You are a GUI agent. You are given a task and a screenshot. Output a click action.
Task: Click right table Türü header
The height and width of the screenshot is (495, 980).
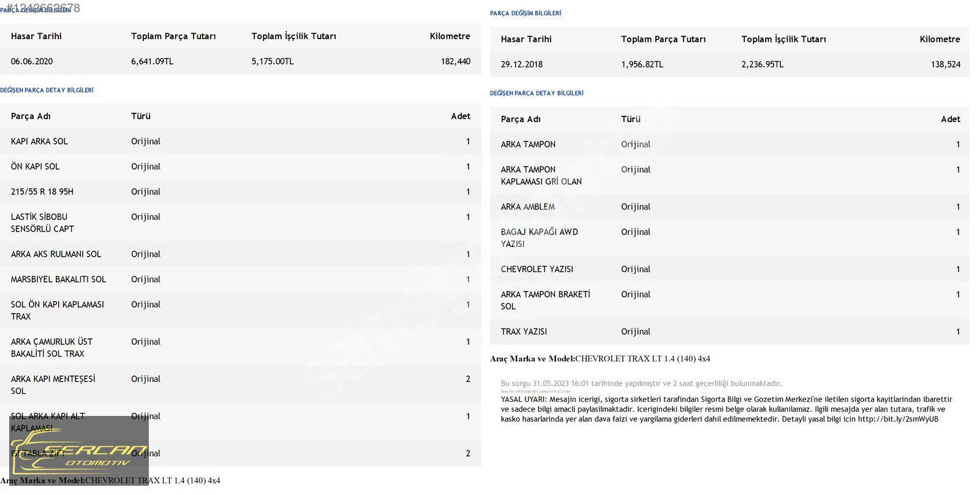[x=631, y=119]
